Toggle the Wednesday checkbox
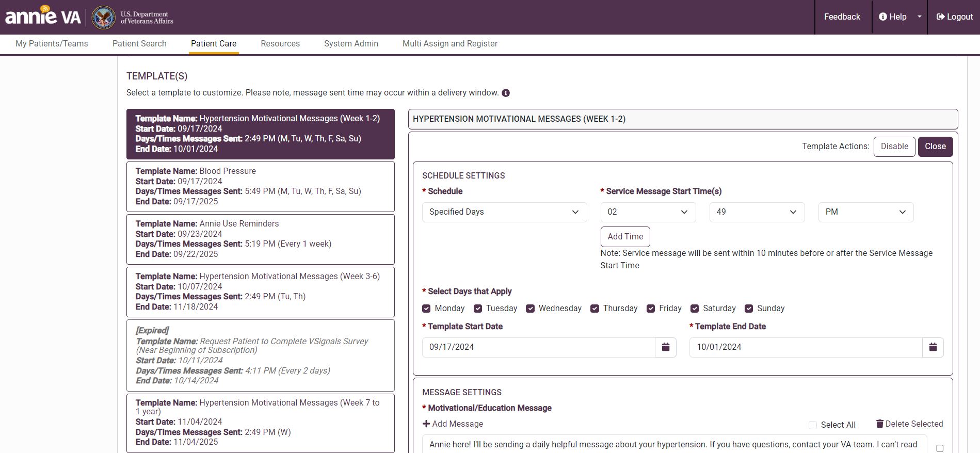 tap(530, 309)
